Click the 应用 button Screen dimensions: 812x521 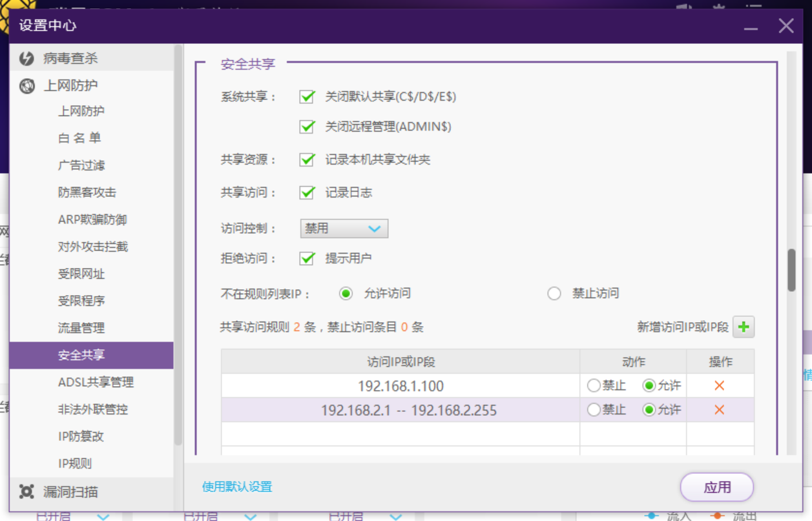(717, 487)
